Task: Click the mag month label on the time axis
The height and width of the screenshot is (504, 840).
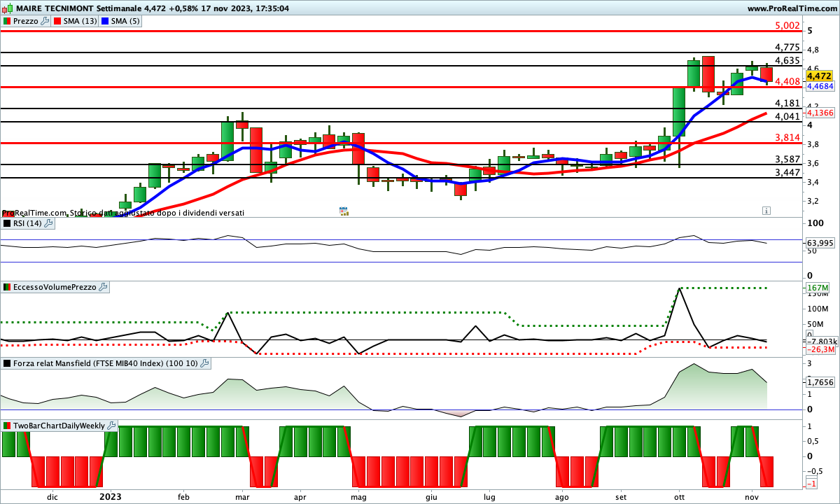Action: pos(358,496)
